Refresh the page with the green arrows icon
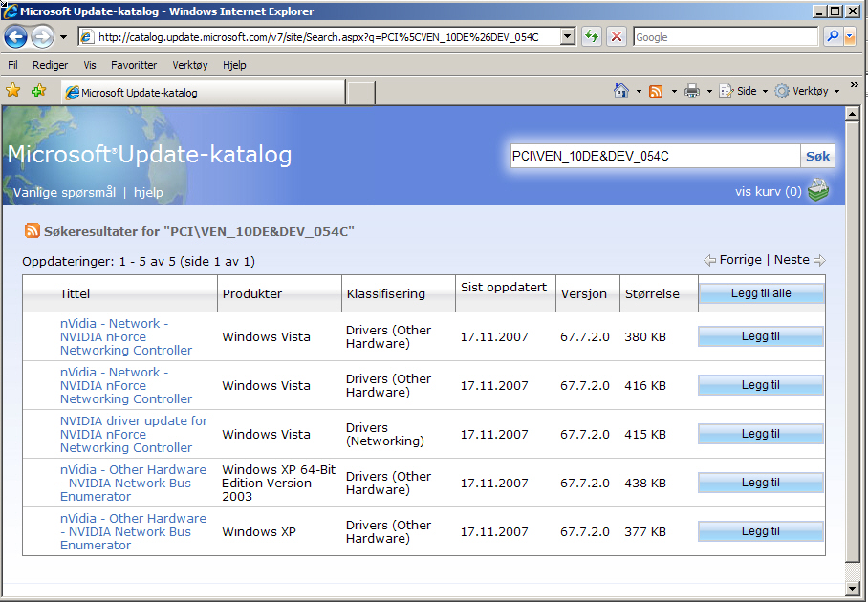The image size is (868, 602). 591,37
